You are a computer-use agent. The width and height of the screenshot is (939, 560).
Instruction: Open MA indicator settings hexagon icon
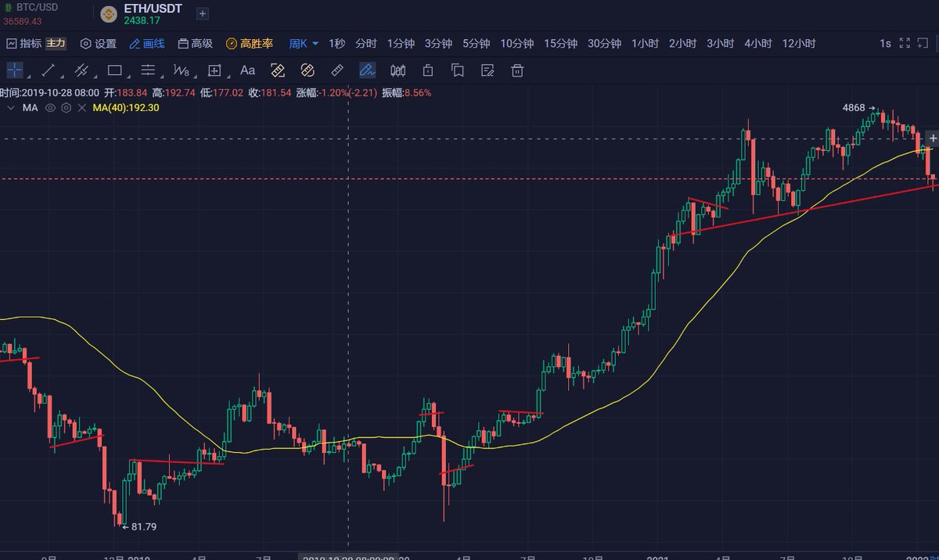(67, 108)
